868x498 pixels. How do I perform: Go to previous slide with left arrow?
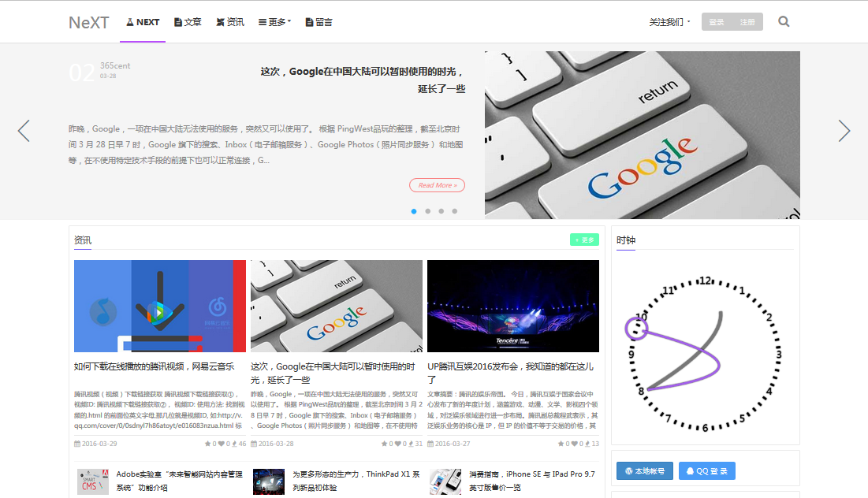pyautogui.click(x=24, y=131)
